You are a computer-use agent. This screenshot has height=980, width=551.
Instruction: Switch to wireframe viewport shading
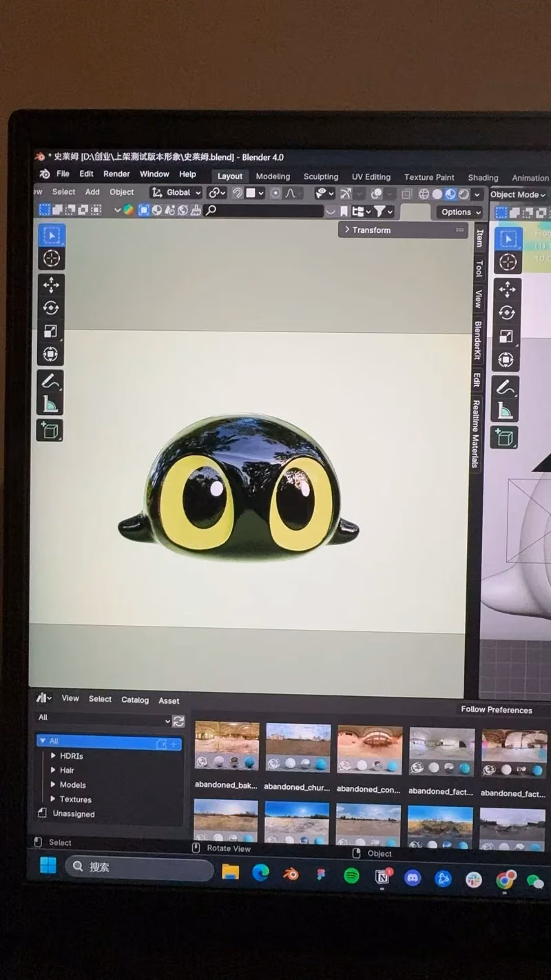point(424,194)
